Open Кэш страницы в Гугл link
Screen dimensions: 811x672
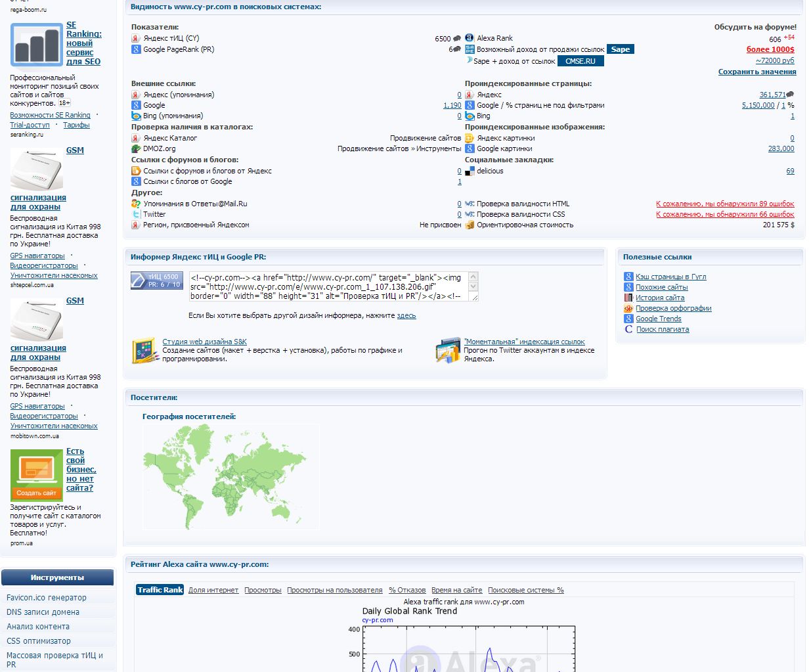670,277
